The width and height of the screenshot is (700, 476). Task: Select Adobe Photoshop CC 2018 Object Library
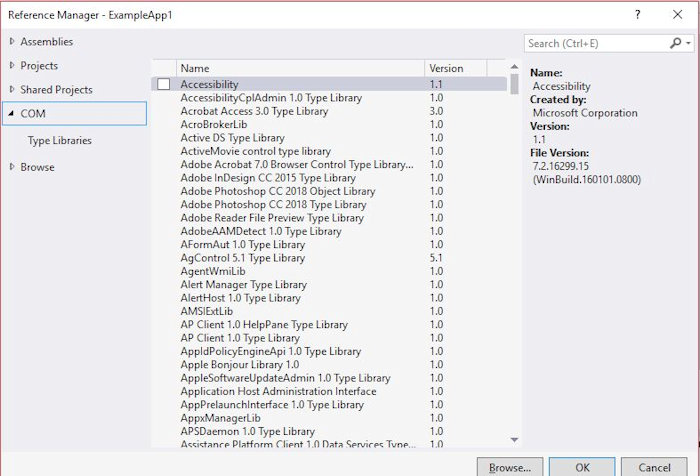[329, 191]
